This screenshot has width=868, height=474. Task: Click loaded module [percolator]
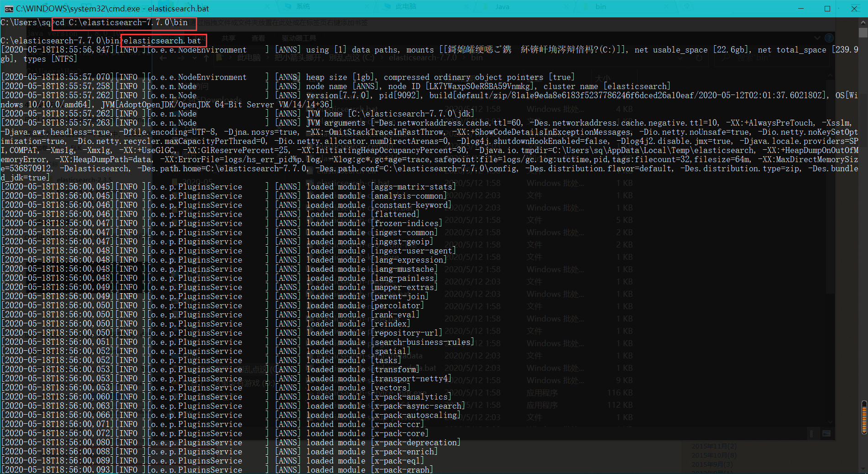365,305
